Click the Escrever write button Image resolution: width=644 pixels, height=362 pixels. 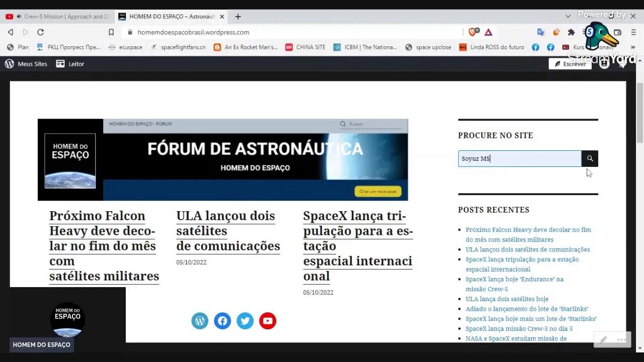(x=570, y=64)
